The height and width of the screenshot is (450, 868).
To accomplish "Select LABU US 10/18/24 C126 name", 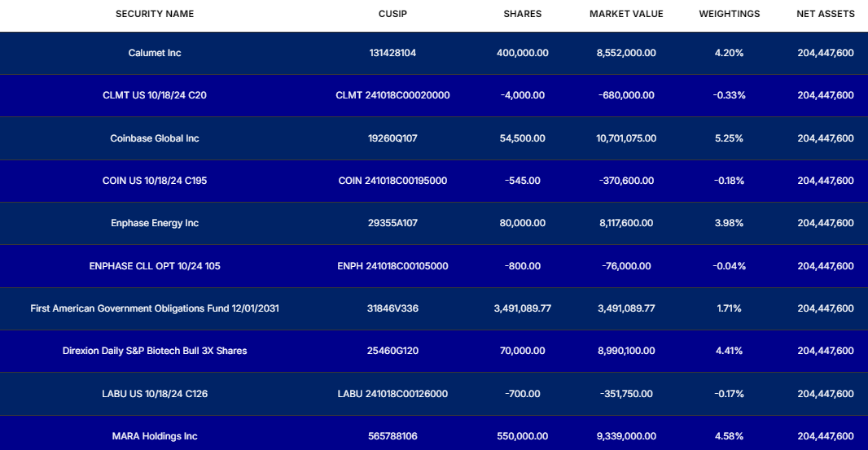I will click(x=155, y=394).
